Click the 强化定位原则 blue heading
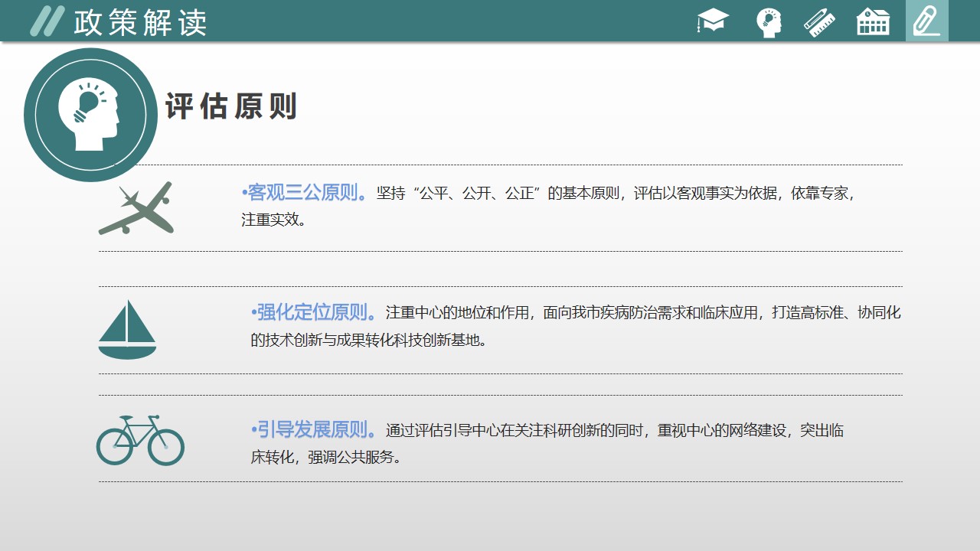 pos(314,312)
